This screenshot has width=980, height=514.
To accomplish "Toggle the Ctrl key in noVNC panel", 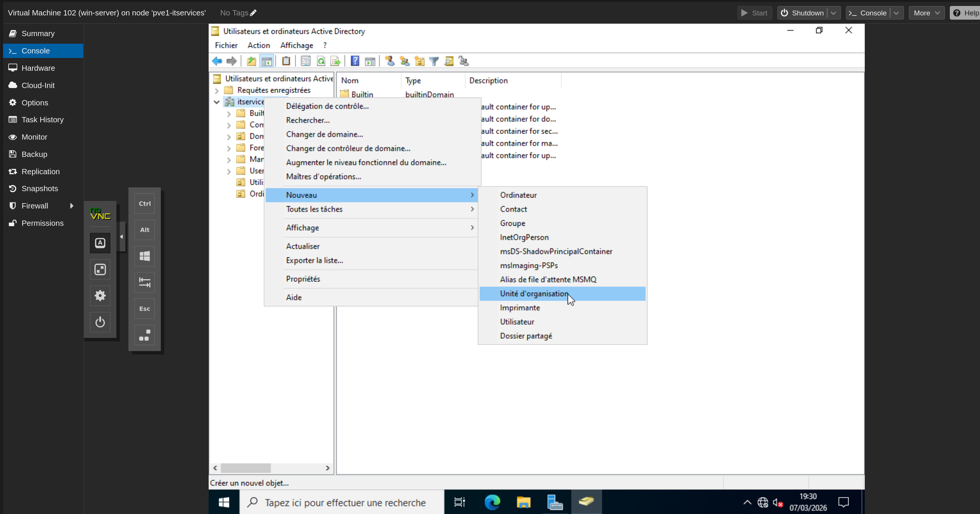I will 145,204.
